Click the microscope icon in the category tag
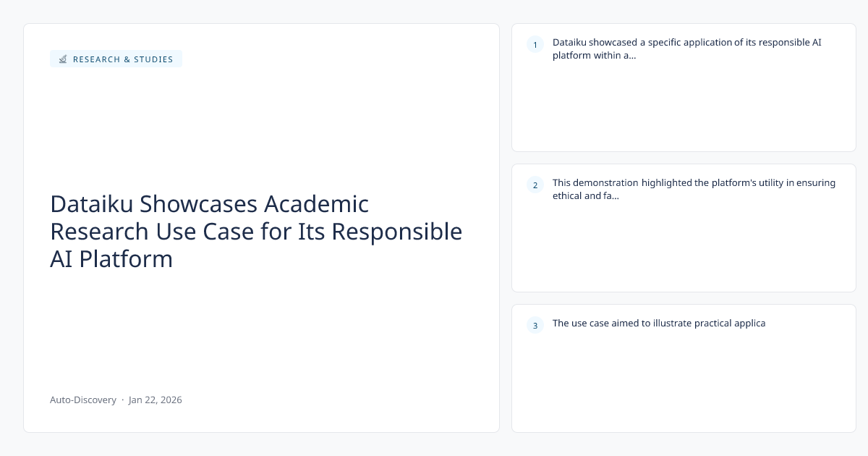The image size is (868, 456). [x=63, y=59]
